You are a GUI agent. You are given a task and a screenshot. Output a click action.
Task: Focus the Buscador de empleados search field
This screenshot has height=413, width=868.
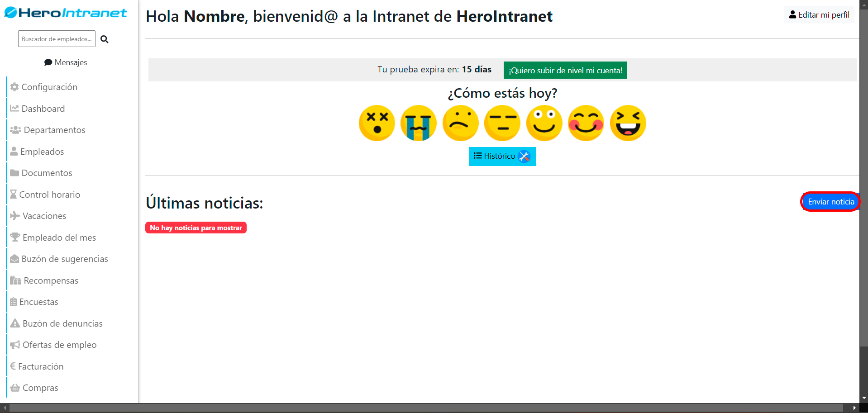tap(57, 39)
